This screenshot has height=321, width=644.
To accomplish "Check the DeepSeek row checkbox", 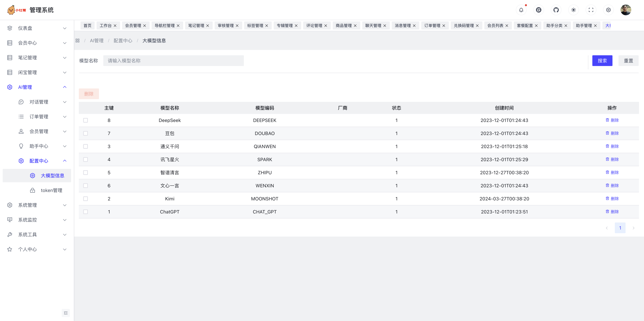I will pos(86,120).
